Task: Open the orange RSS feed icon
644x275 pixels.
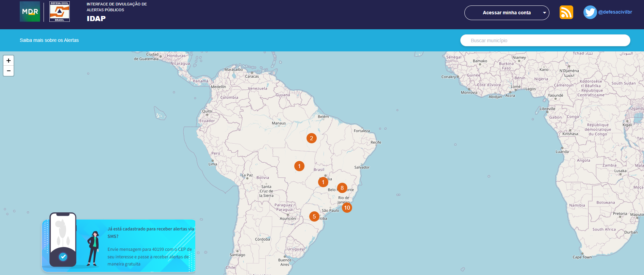Action: click(566, 12)
